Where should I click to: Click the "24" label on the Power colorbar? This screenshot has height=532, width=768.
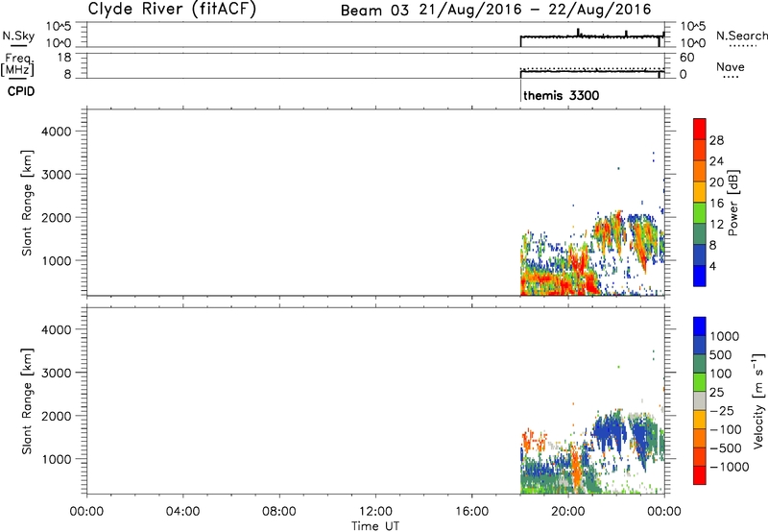coord(716,161)
